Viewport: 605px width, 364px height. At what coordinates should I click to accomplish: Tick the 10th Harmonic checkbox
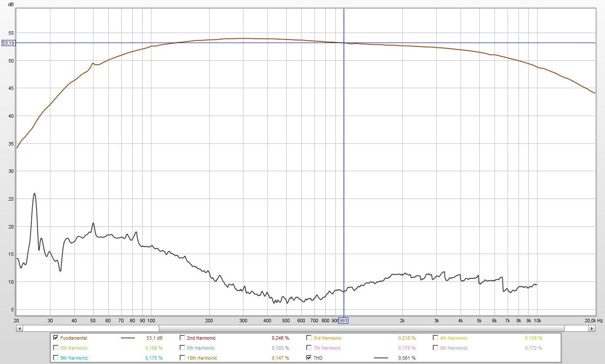(182, 357)
